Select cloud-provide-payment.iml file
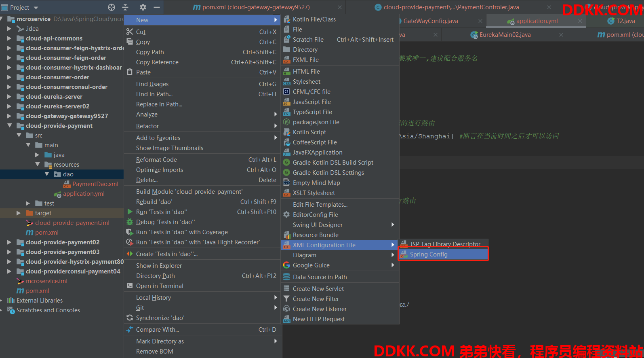This screenshot has height=358, width=644. 72,223
